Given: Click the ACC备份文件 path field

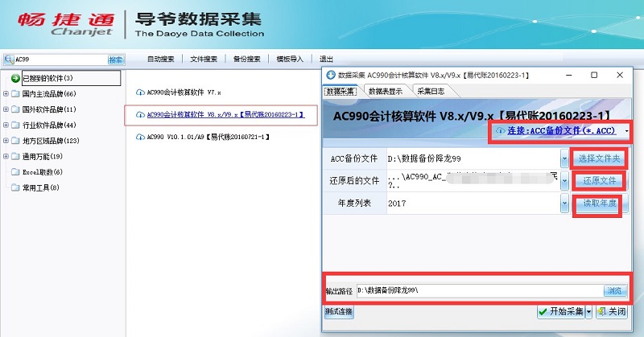Looking at the screenshot, I should 473,158.
